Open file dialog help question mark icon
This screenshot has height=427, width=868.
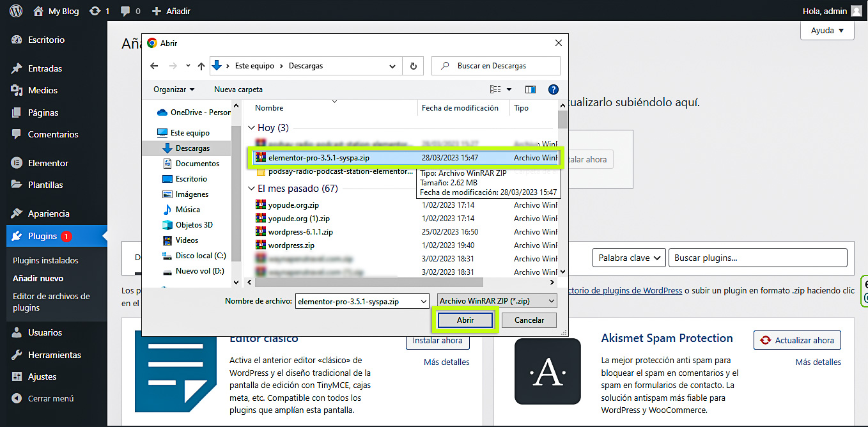tap(554, 89)
